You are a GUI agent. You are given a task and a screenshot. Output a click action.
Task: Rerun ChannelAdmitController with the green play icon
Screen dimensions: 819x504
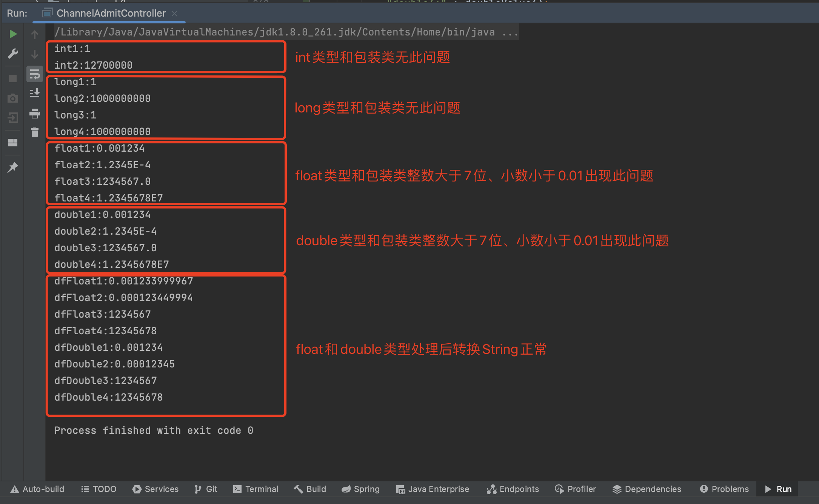pos(13,34)
